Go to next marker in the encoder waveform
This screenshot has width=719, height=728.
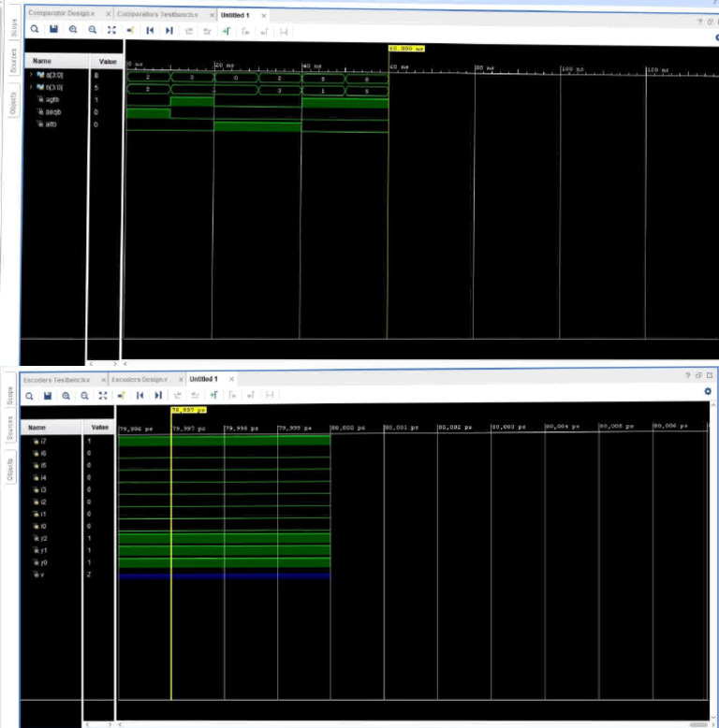251,395
